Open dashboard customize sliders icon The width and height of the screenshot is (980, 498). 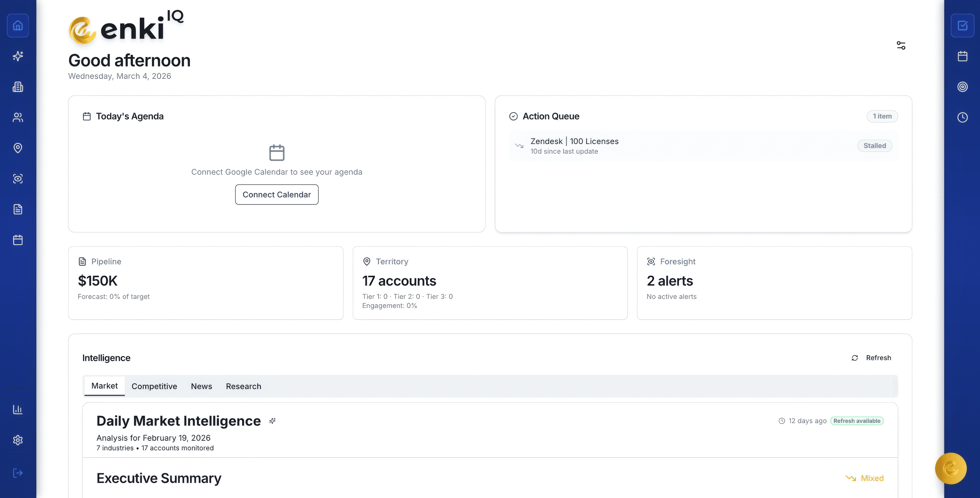click(x=901, y=46)
